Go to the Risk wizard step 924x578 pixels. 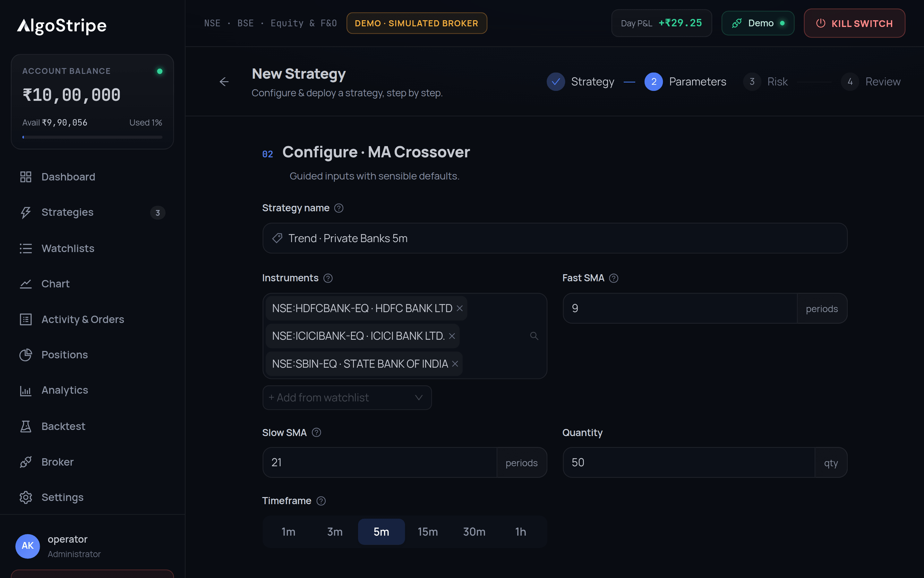tap(766, 82)
